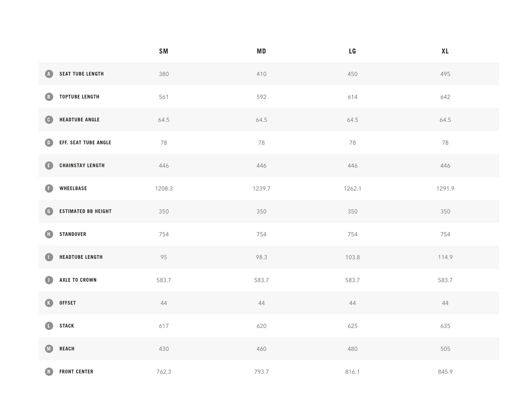Click the circled H icon beside Standover
The height and width of the screenshot is (420, 525).
(49, 234)
